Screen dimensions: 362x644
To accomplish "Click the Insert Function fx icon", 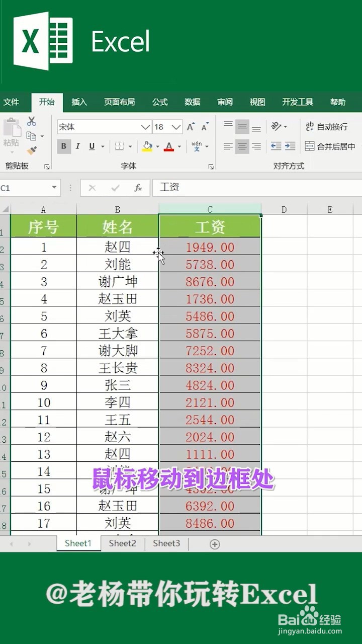I will coord(138,188).
